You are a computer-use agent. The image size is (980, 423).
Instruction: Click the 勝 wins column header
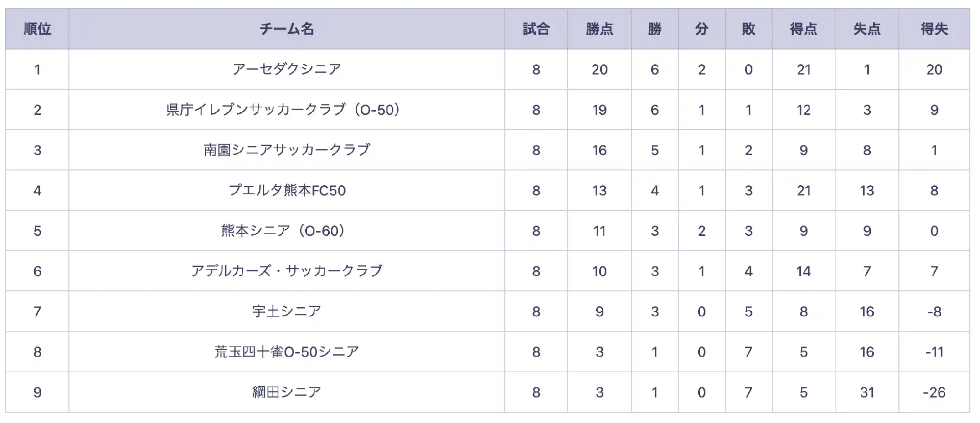pyautogui.click(x=654, y=29)
